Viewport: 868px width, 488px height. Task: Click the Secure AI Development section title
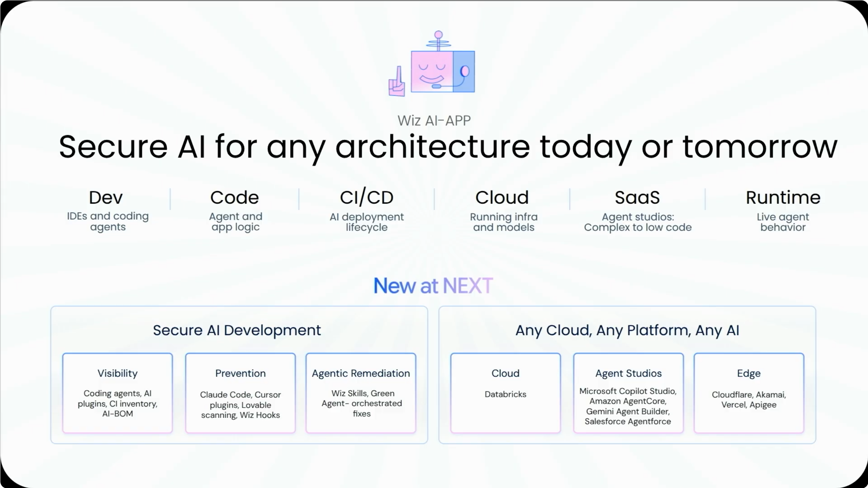point(237,330)
